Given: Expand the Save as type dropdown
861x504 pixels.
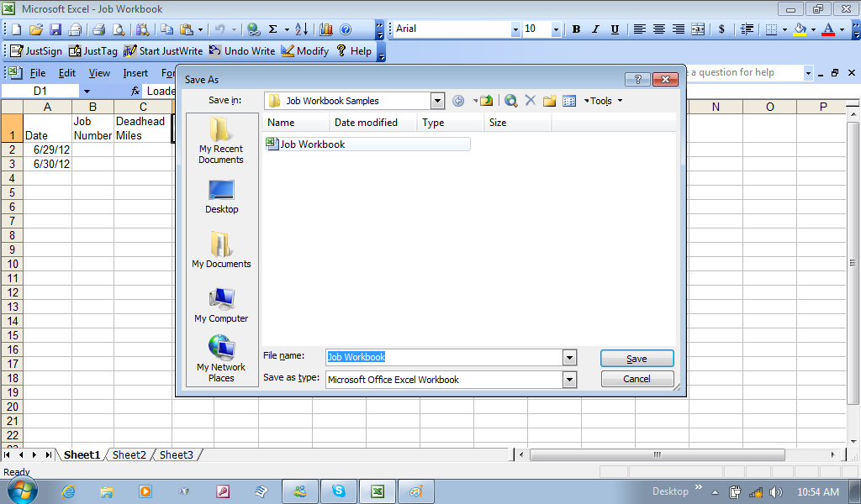Looking at the screenshot, I should pyautogui.click(x=569, y=380).
